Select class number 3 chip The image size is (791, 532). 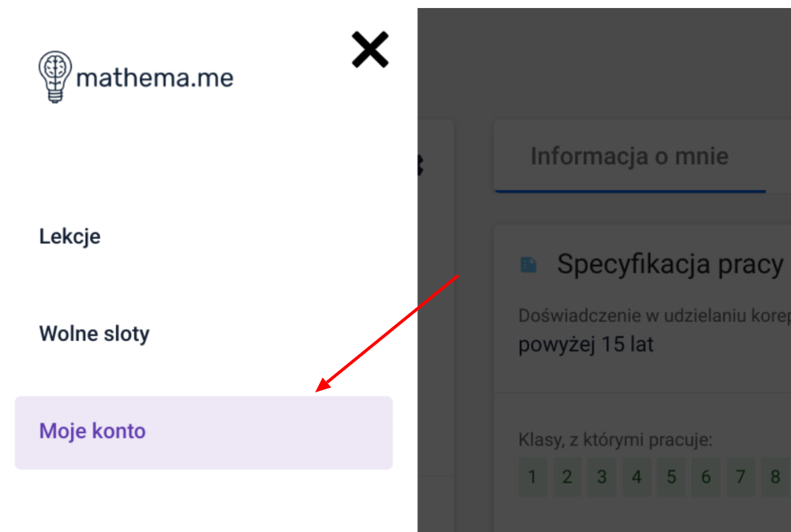click(602, 477)
